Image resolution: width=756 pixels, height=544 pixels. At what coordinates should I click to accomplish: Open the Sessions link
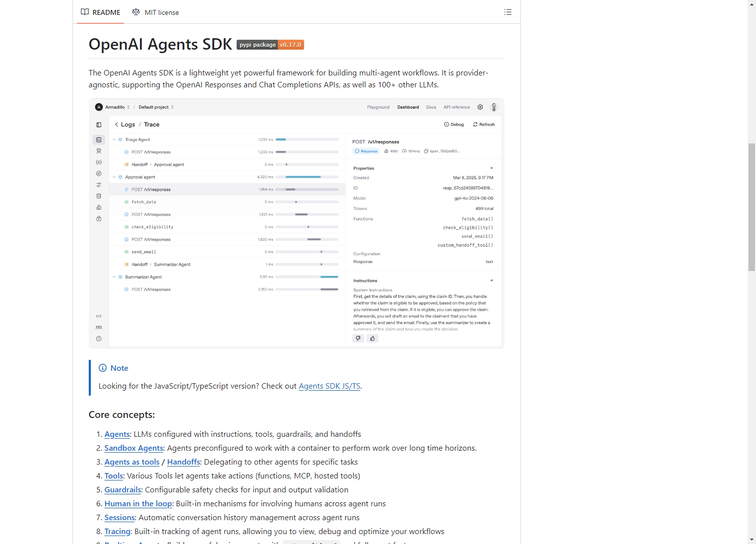pyautogui.click(x=120, y=518)
